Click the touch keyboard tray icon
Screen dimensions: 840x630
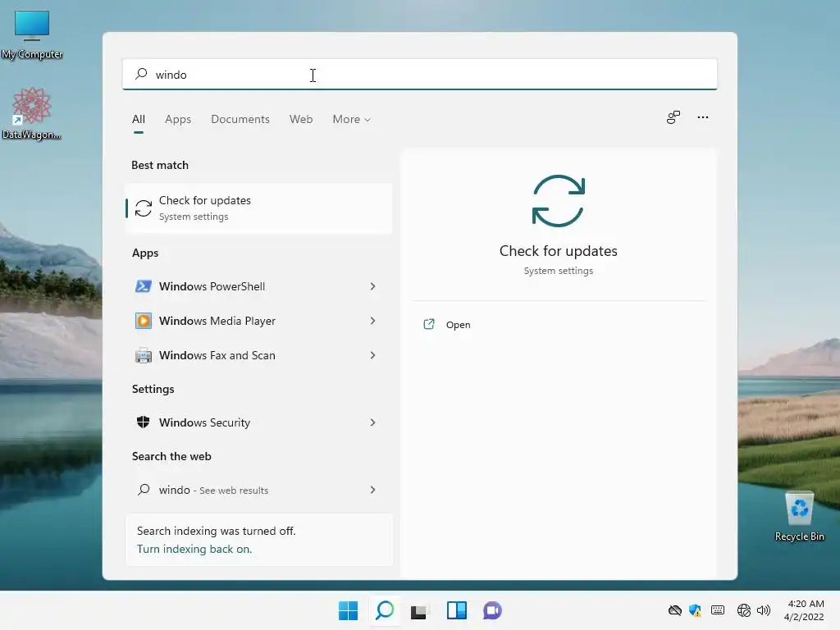pyautogui.click(x=718, y=610)
